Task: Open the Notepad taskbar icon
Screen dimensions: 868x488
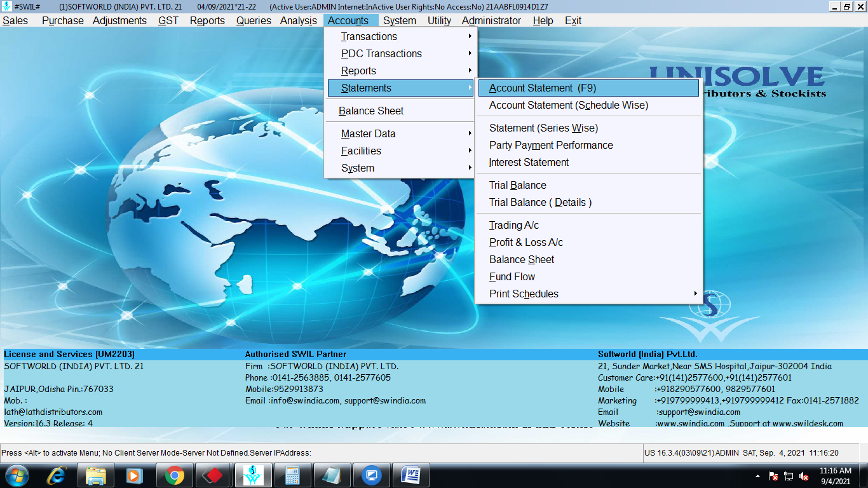Action: pos(332,475)
